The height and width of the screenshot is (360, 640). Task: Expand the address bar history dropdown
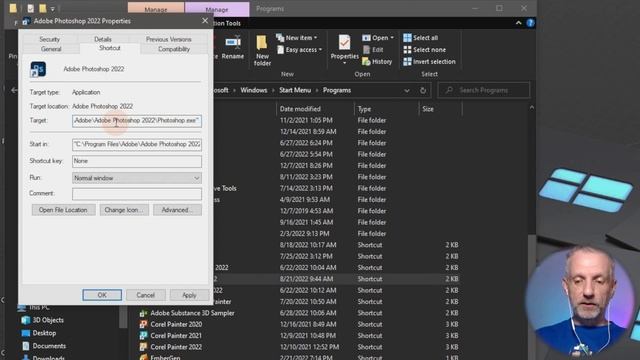coord(407,91)
